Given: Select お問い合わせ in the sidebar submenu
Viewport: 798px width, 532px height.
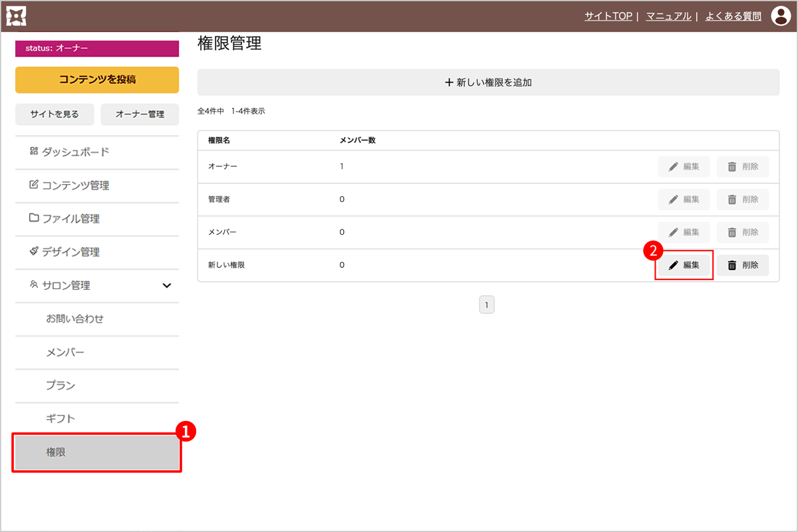Looking at the screenshot, I should [74, 319].
